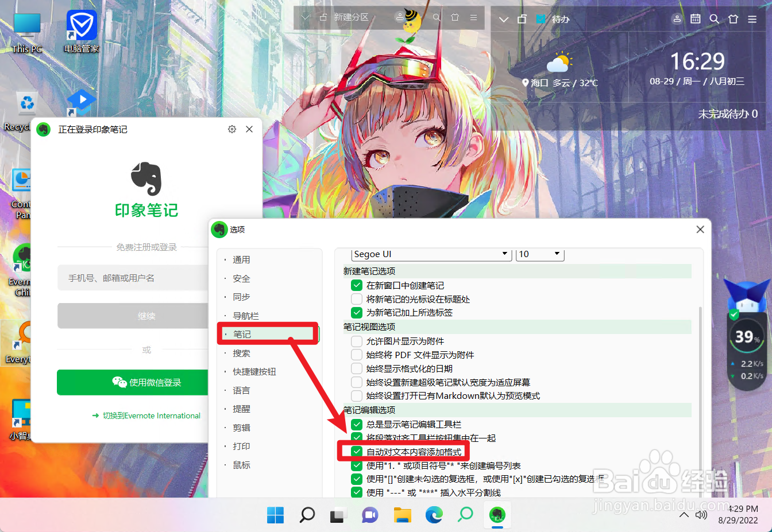
Task: Click search icon in 待办 widget
Action: (715, 19)
